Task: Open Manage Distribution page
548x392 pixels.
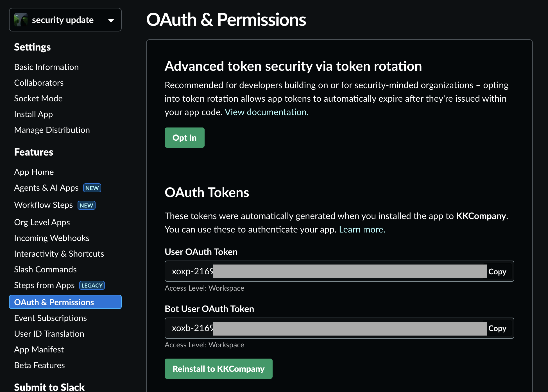Action: click(52, 130)
